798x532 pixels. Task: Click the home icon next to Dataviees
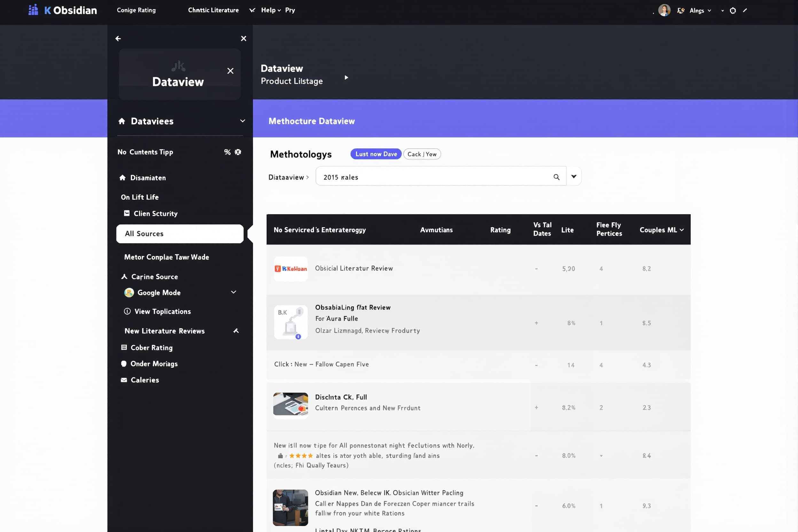pyautogui.click(x=122, y=121)
